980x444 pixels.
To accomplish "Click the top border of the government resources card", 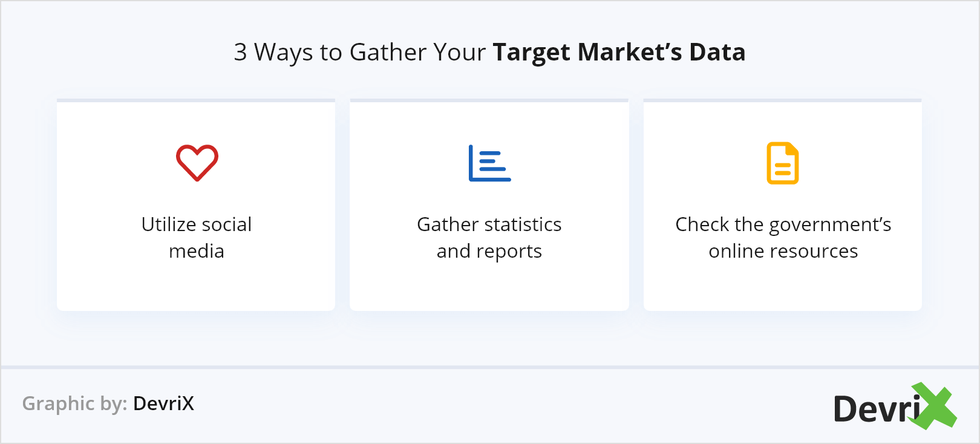I will pos(782,100).
